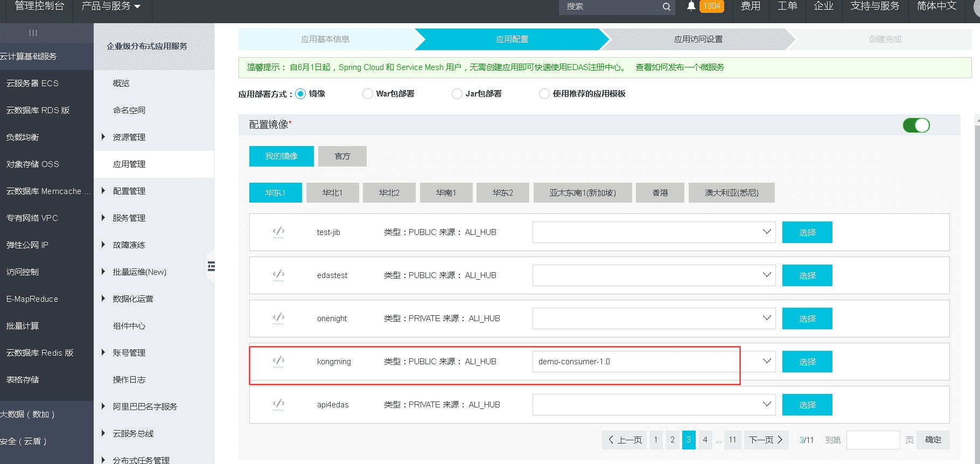Click 选择 button for onenight image

[x=807, y=318]
